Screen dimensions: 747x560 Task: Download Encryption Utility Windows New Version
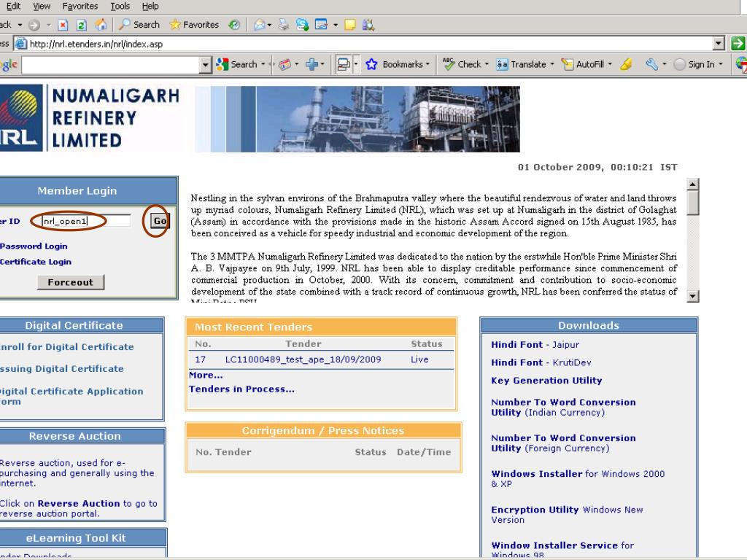(567, 515)
